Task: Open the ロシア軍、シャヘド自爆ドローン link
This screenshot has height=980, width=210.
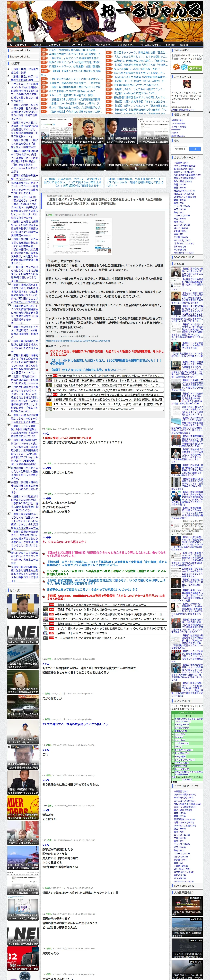Action: click(106, 572)
